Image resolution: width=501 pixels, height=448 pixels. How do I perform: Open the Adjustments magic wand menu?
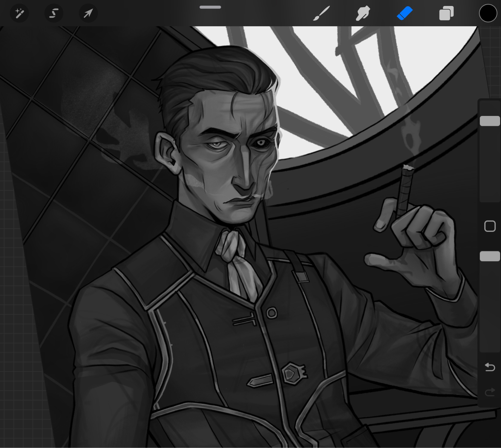(x=19, y=13)
